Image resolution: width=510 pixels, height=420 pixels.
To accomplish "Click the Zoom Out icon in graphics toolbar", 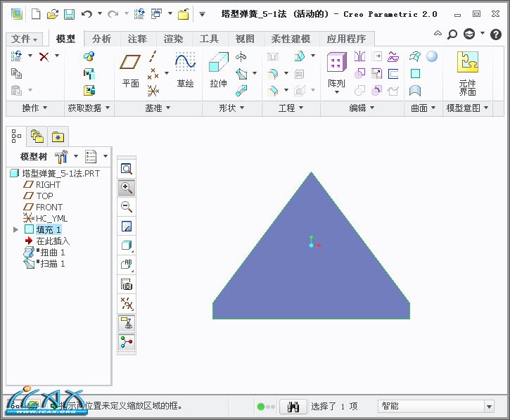I will [x=126, y=207].
